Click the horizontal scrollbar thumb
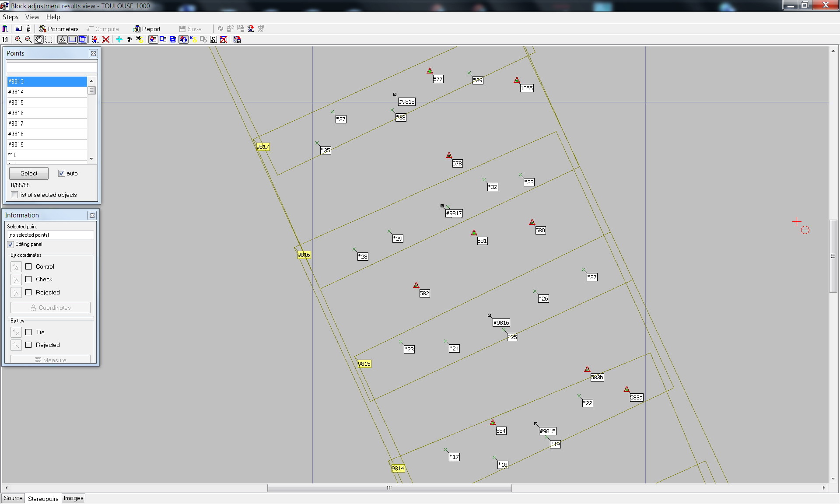 tap(389, 488)
